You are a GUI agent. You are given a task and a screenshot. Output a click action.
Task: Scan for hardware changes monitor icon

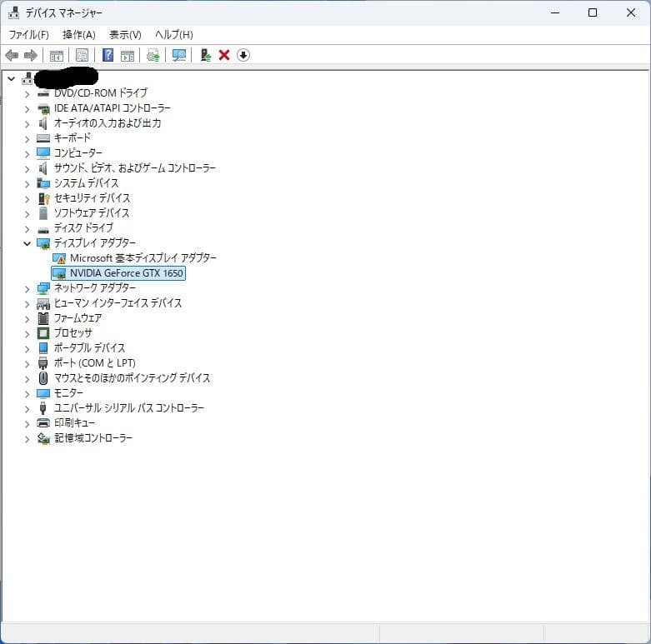179,55
